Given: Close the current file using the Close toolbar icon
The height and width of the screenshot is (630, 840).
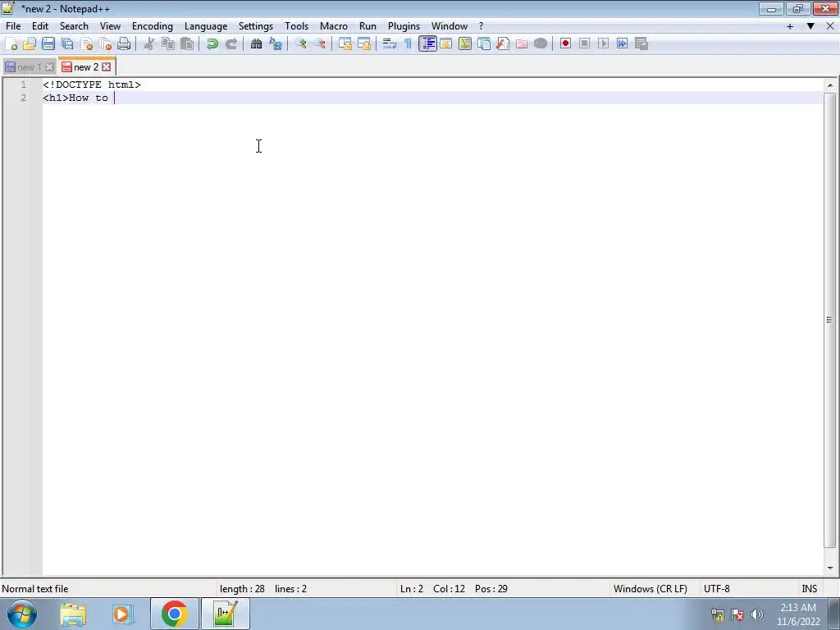Looking at the screenshot, I should pyautogui.click(x=86, y=44).
